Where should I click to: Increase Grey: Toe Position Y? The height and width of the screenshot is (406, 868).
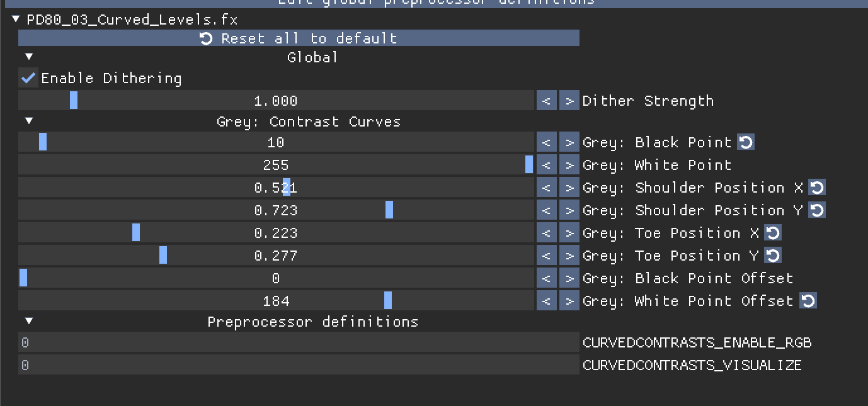coord(569,256)
